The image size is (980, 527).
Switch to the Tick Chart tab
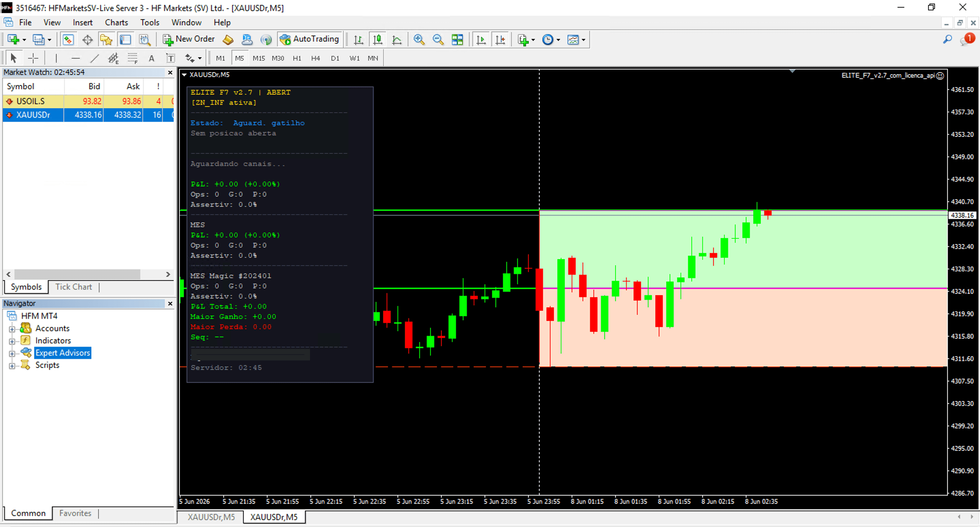(x=73, y=287)
